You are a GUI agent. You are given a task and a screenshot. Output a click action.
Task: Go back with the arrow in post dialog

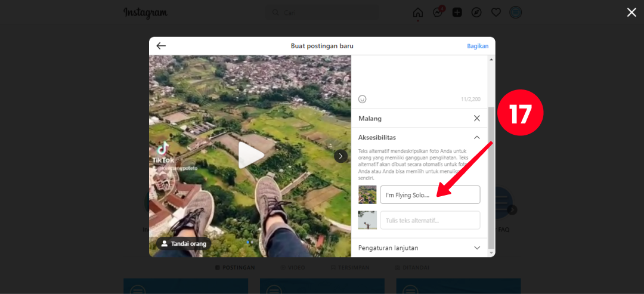click(x=161, y=46)
